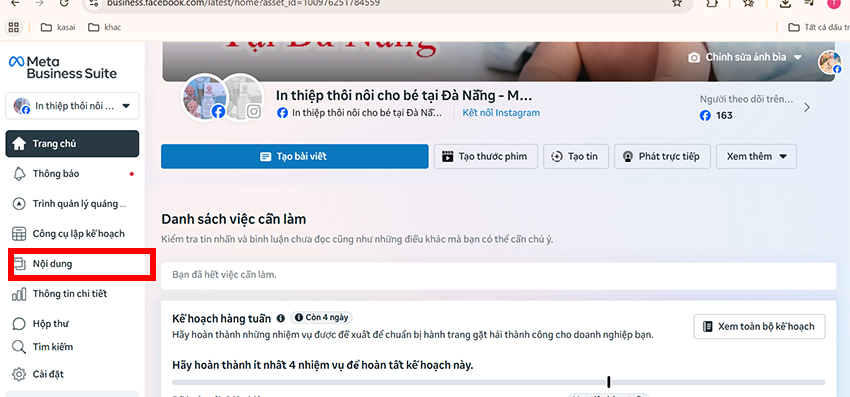This screenshot has width=850, height=397.
Task: Click the live broadcast icon
Action: (x=628, y=157)
